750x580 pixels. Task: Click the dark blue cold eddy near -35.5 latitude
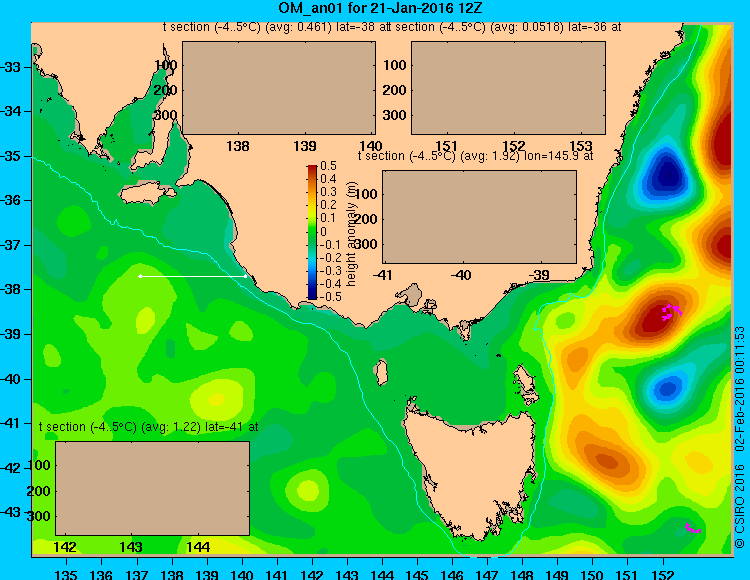point(667,175)
